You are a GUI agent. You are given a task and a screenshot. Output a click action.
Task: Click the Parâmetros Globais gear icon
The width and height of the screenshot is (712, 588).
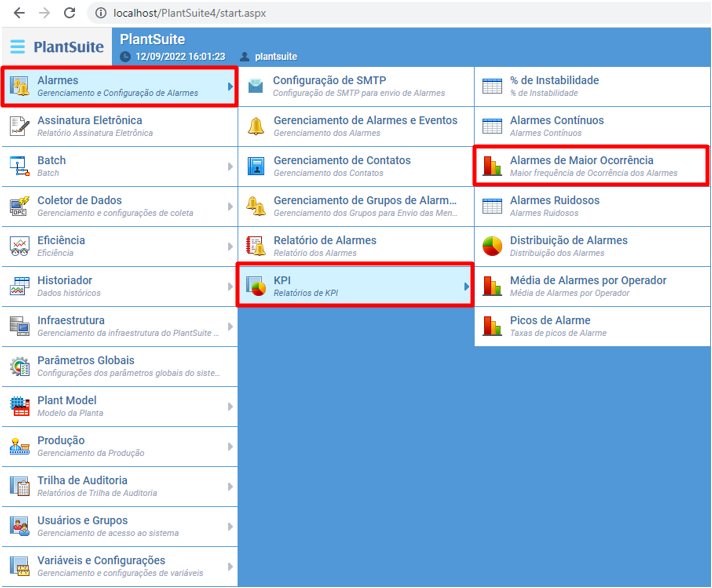pyautogui.click(x=20, y=366)
